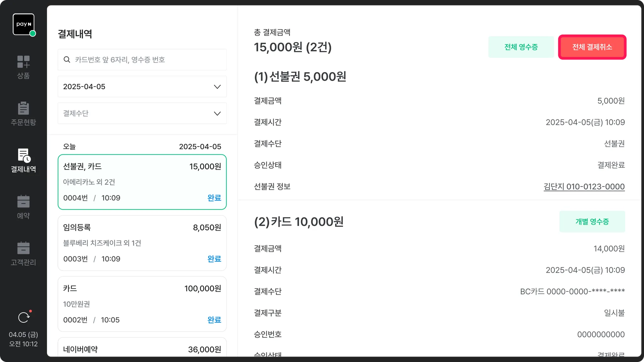The image size is (644, 362).
Task: Click the 개별 영수증 button
Action: click(592, 222)
